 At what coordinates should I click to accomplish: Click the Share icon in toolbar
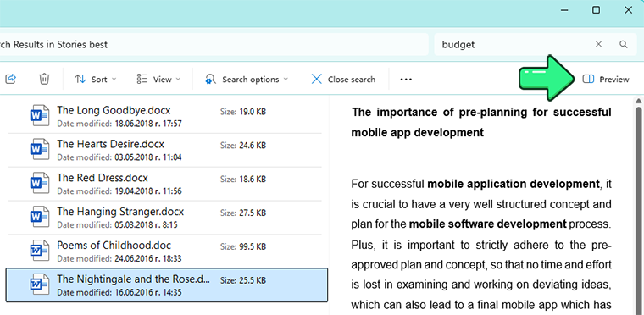(10, 79)
